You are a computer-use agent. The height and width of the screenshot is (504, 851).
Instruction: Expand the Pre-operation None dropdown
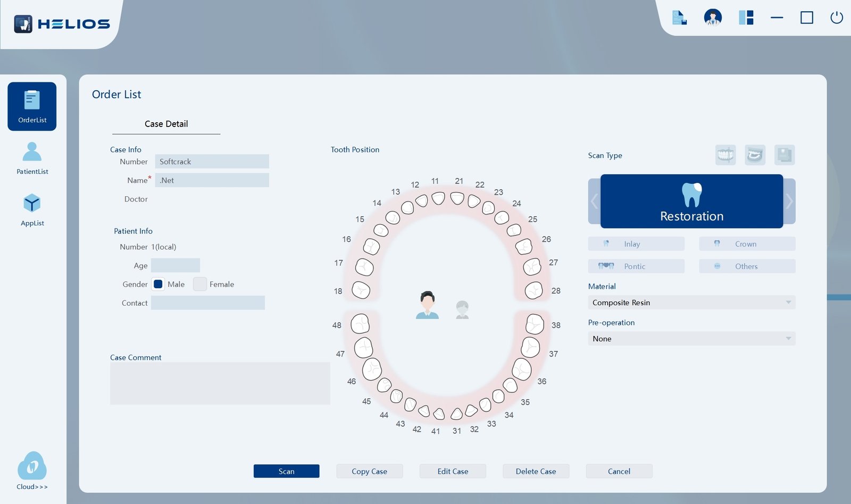[x=691, y=339]
